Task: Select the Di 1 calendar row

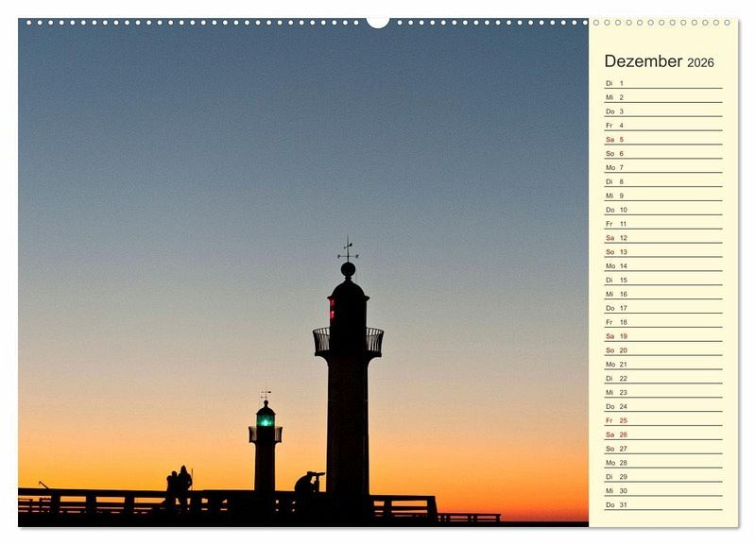Action: pyautogui.click(x=662, y=83)
